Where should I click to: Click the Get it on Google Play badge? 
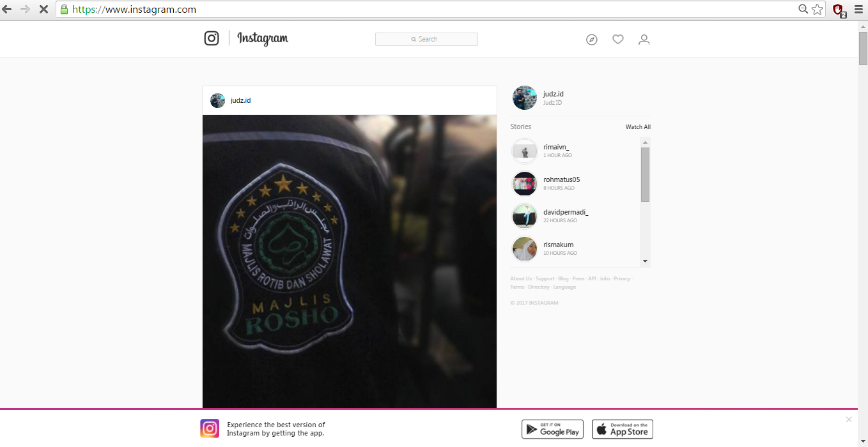pyautogui.click(x=553, y=429)
